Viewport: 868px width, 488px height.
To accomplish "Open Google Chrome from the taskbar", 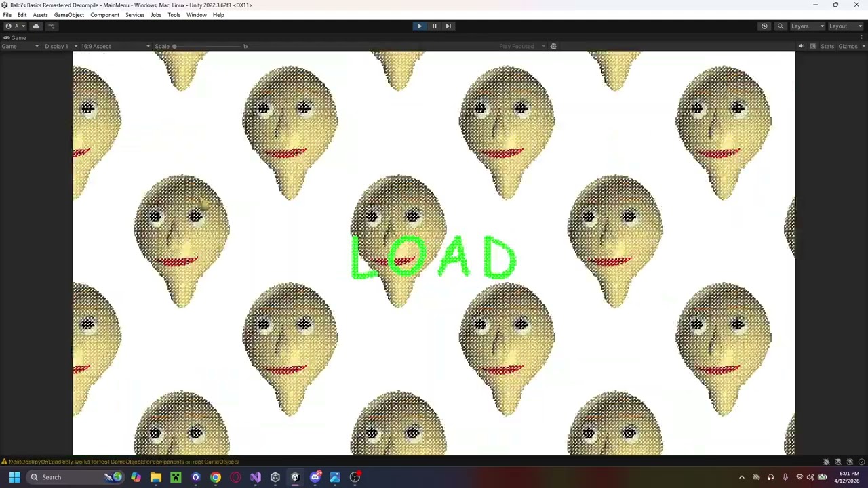I will coord(216,477).
